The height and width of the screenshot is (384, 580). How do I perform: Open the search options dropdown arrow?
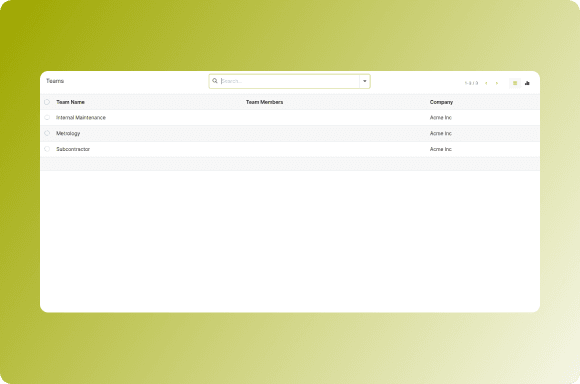(365, 81)
